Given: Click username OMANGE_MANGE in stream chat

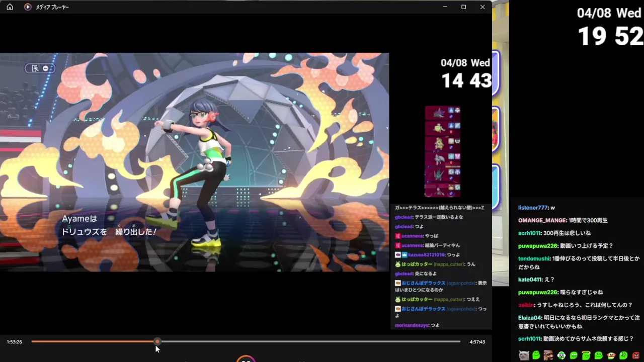Looking at the screenshot, I should tap(542, 220).
